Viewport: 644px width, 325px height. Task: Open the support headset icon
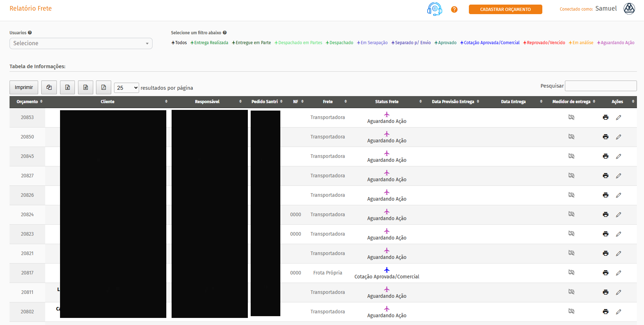(434, 9)
